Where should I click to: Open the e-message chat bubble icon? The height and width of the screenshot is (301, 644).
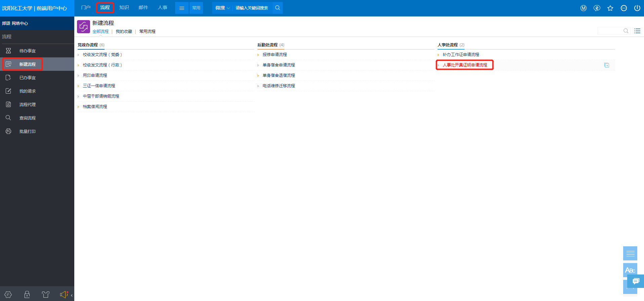click(x=597, y=8)
